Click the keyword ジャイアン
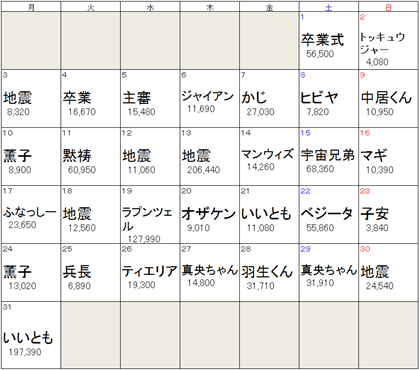This screenshot has width=419, height=370. [x=208, y=96]
